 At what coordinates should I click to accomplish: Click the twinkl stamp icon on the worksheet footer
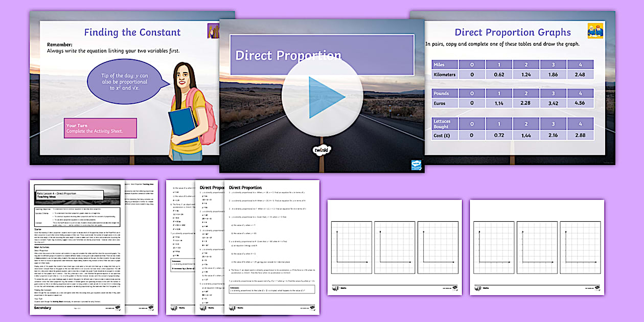[312, 307]
